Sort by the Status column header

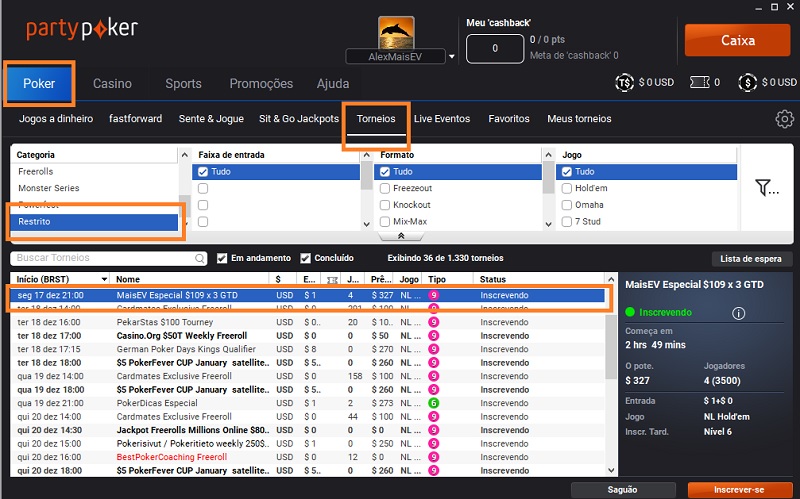492,280
